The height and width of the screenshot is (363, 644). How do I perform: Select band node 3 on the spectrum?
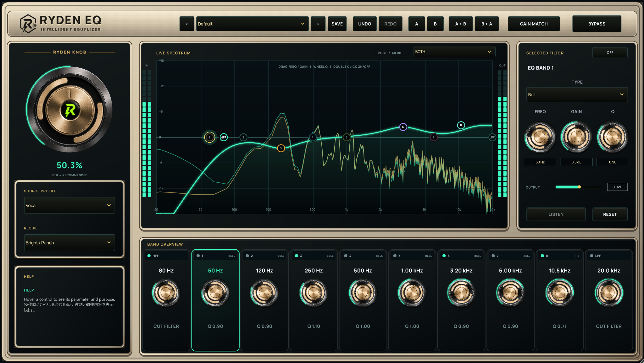281,148
